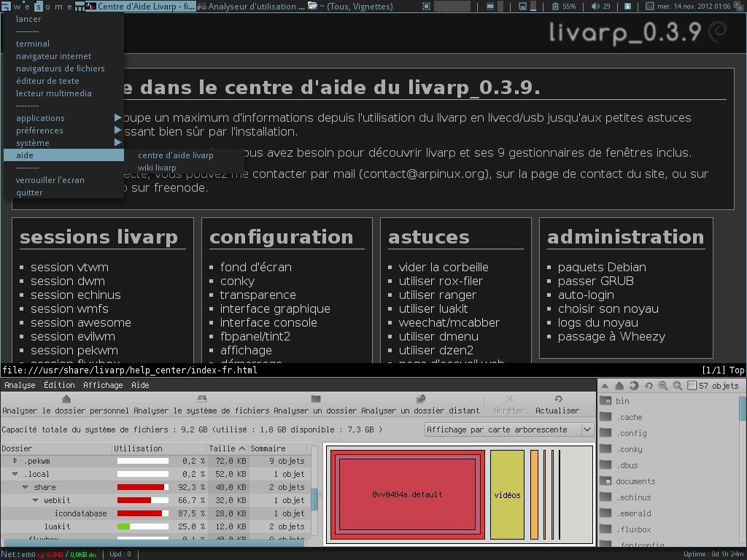Select verrouiller l'ecran menu entry
This screenshot has width=747, height=560.
(x=63, y=180)
